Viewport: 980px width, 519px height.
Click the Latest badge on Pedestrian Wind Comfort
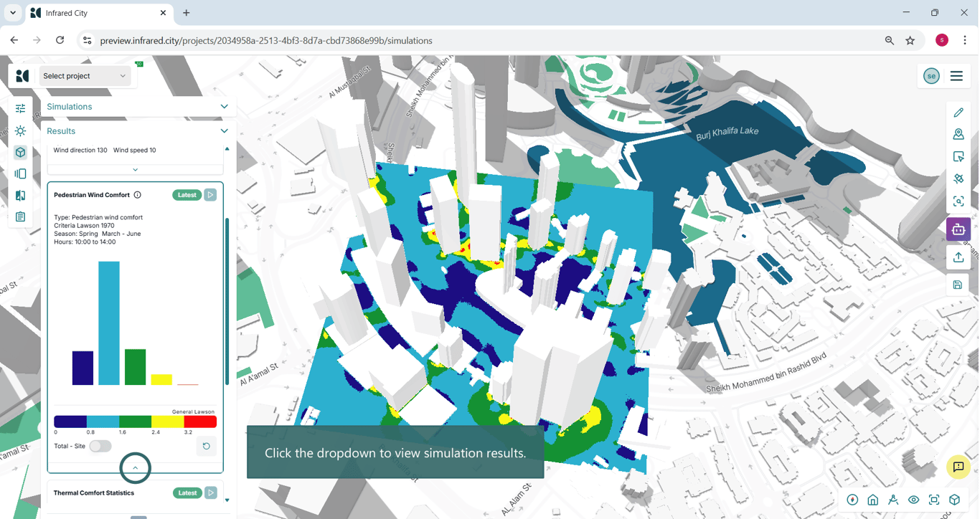187,195
